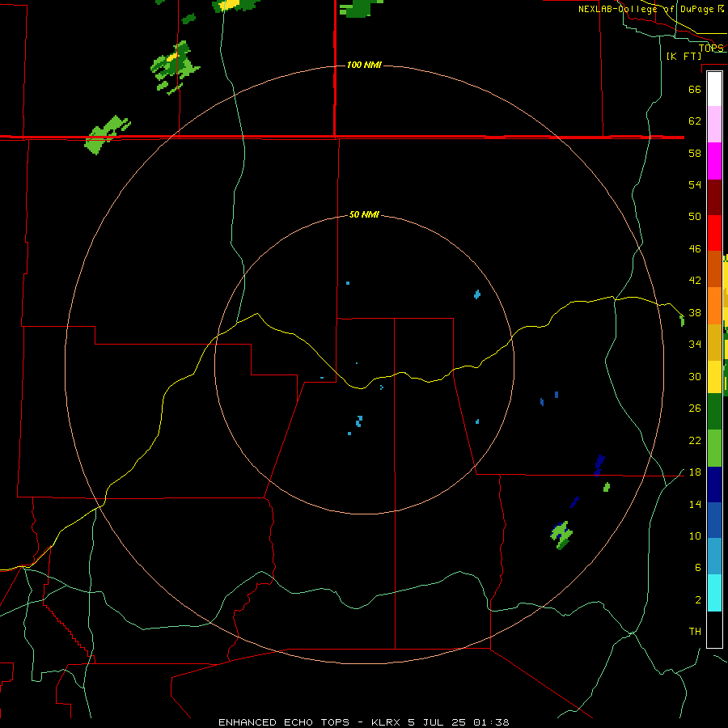Pick the 30 legend tick label

pos(695,376)
